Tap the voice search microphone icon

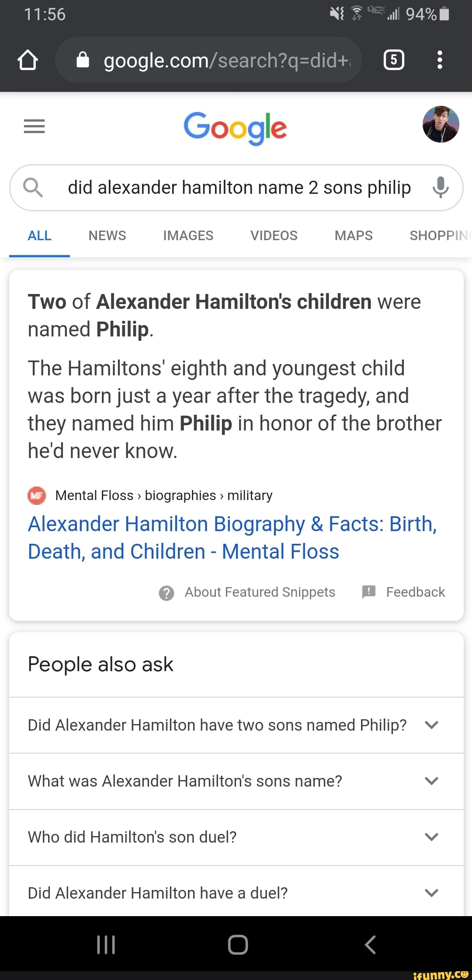coord(440,188)
